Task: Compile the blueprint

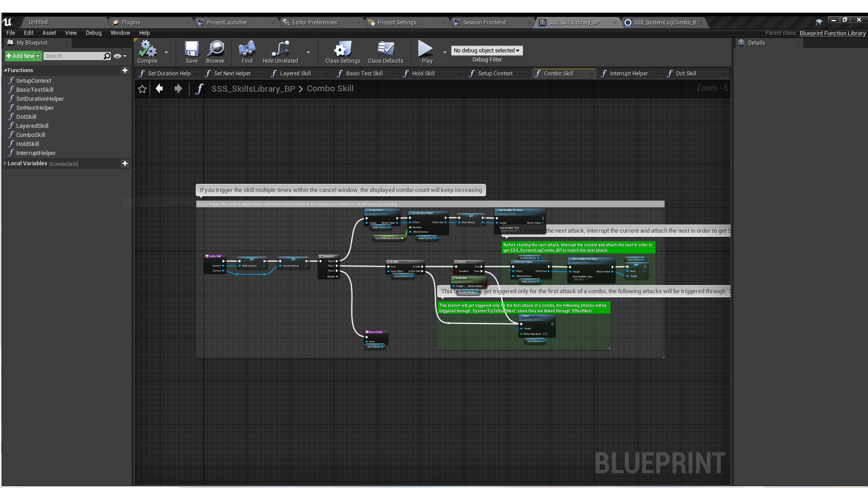Action: [x=147, y=52]
